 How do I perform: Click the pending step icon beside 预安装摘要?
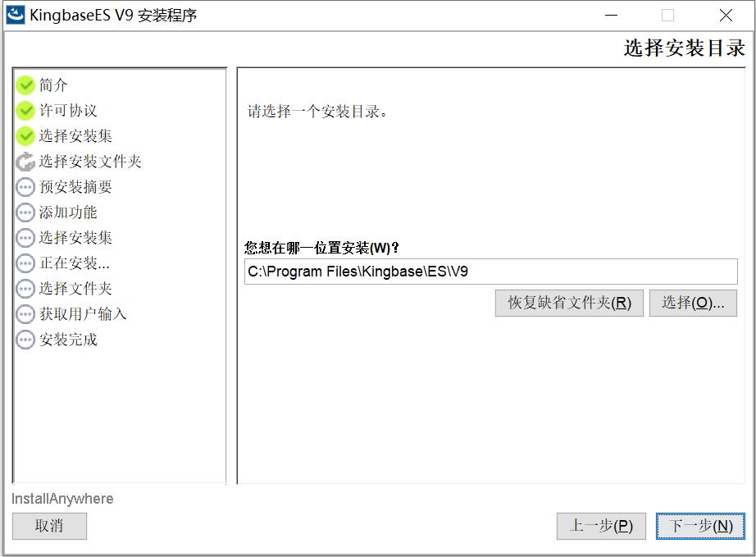(25, 187)
